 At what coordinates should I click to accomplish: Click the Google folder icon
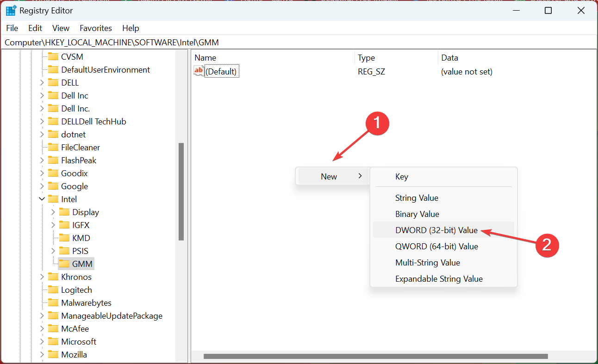[x=53, y=186]
